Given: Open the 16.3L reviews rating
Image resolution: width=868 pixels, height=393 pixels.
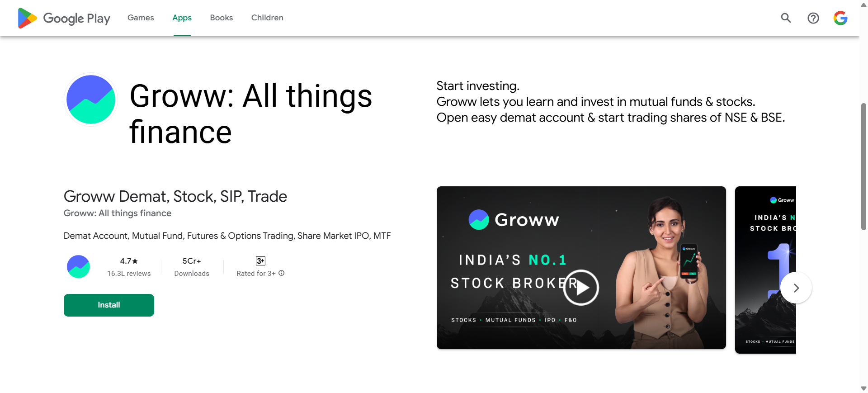Looking at the screenshot, I should [x=129, y=267].
